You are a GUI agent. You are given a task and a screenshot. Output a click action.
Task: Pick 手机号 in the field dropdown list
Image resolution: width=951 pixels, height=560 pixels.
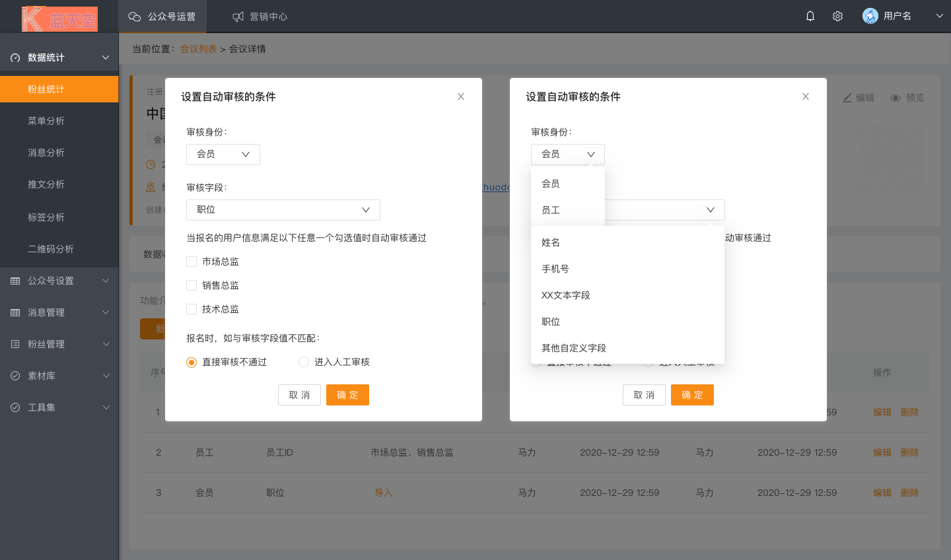coord(555,269)
